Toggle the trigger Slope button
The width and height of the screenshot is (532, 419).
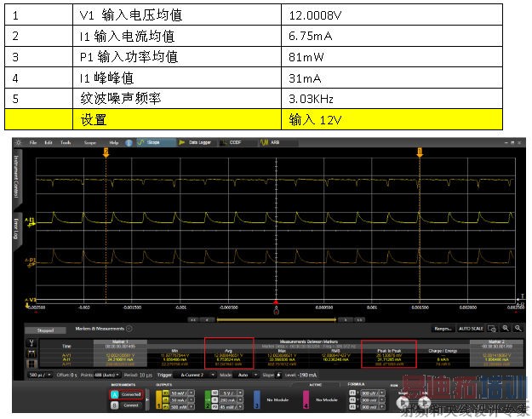(278, 375)
